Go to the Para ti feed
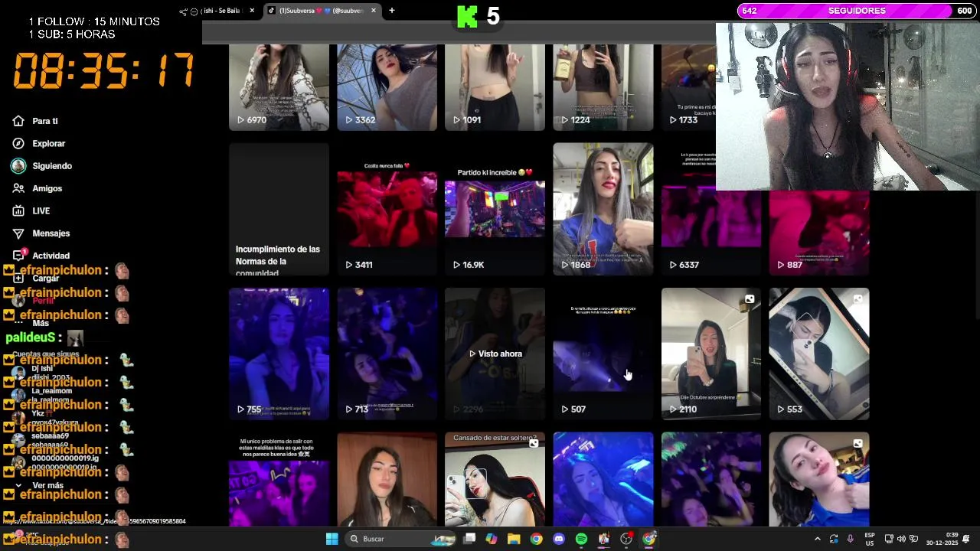 click(45, 121)
